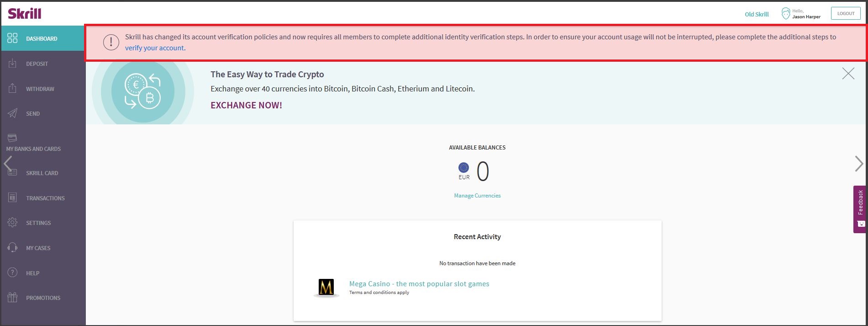The height and width of the screenshot is (326, 868).
Task: Open the Send menu item
Action: [x=43, y=113]
